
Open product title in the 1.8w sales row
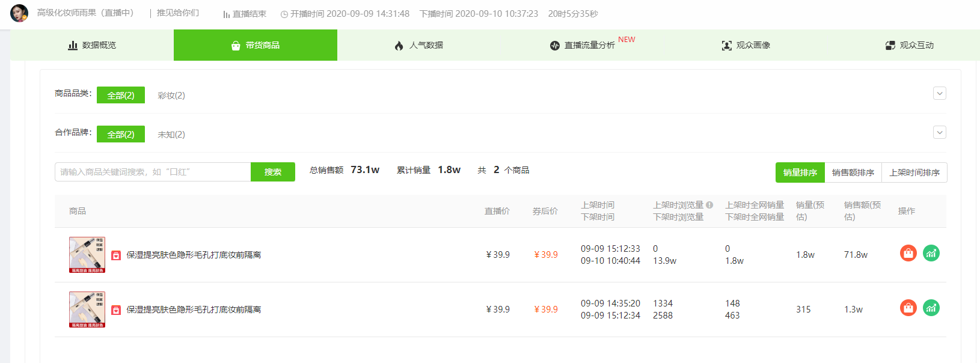[194, 255]
